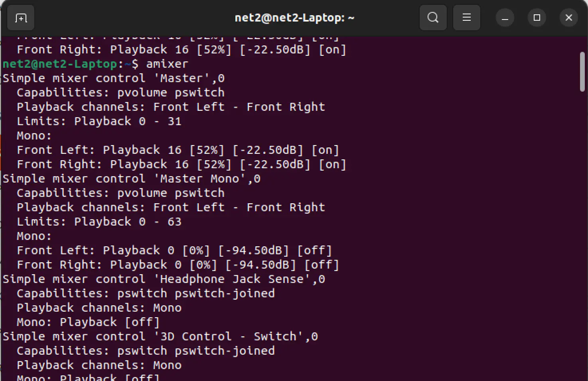Click 'Capabilities: pswitch pswitch-joined' under Headphone Jack Sense

point(146,293)
